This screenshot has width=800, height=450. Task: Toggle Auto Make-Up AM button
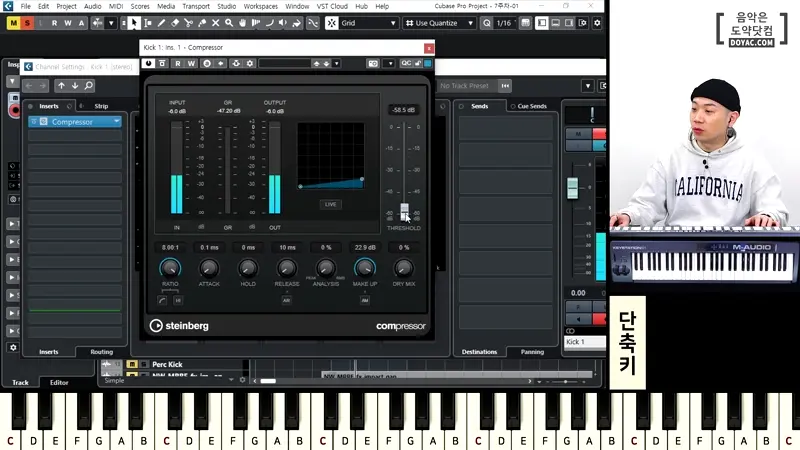click(x=364, y=301)
